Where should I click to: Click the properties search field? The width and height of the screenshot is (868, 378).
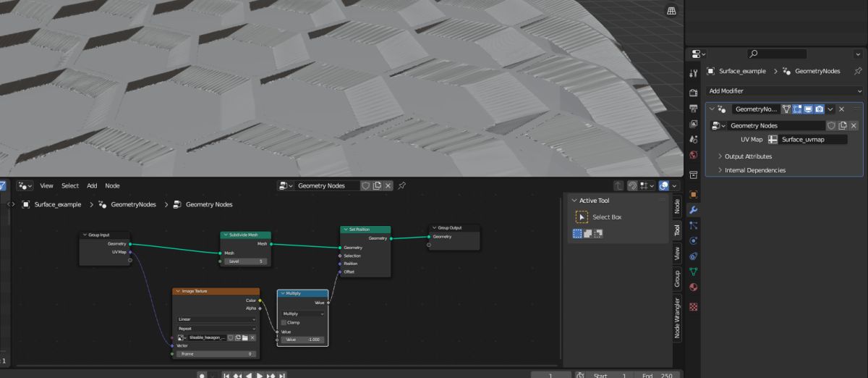[777, 54]
